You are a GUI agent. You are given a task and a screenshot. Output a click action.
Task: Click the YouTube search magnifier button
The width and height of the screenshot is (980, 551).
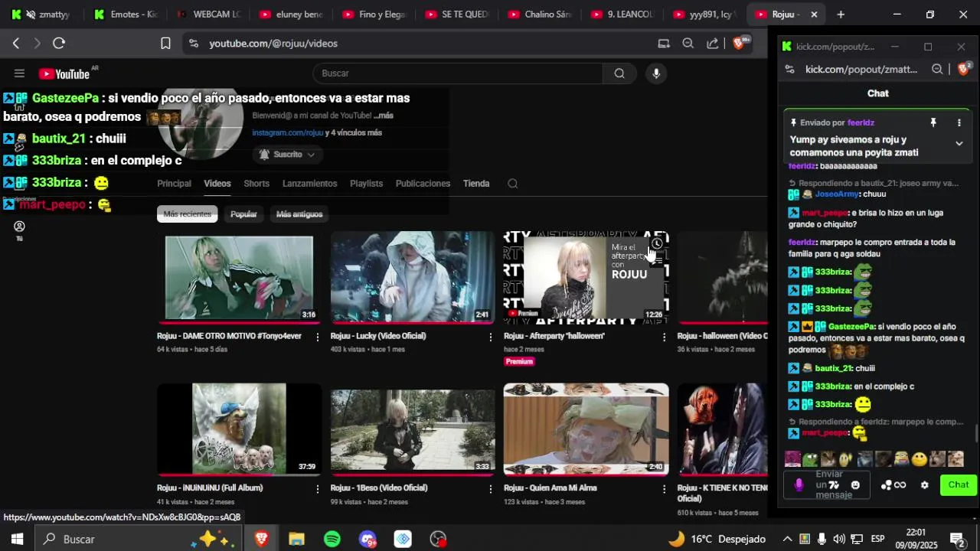click(x=619, y=73)
